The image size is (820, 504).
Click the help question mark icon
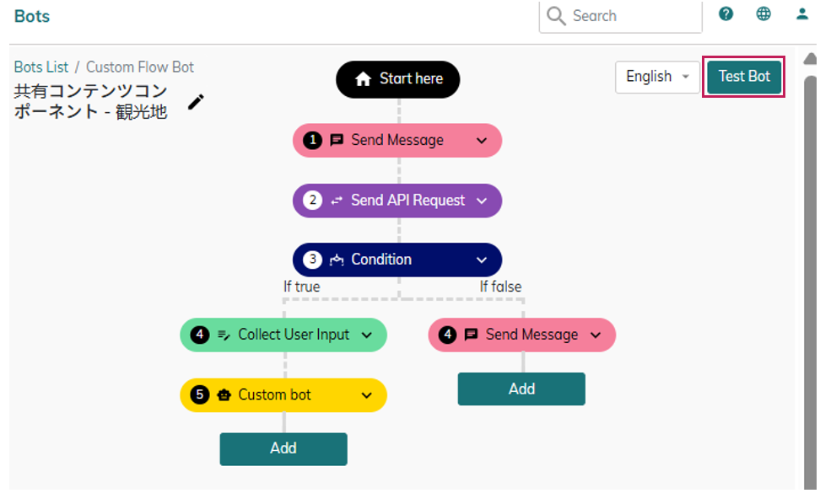pyautogui.click(x=726, y=14)
